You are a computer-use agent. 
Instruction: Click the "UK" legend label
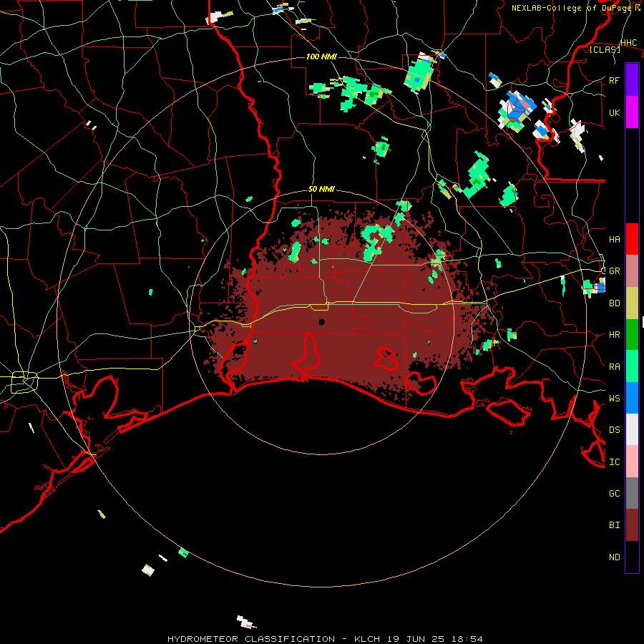614,113
